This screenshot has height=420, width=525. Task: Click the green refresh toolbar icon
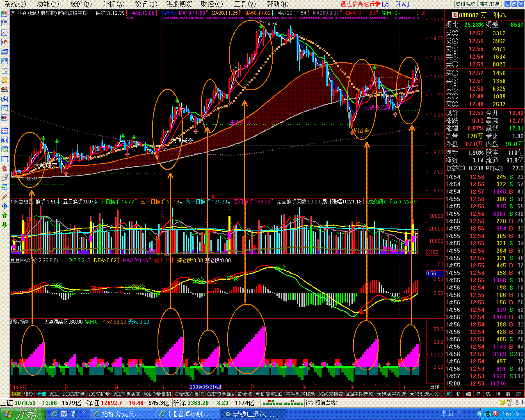tap(5, 150)
